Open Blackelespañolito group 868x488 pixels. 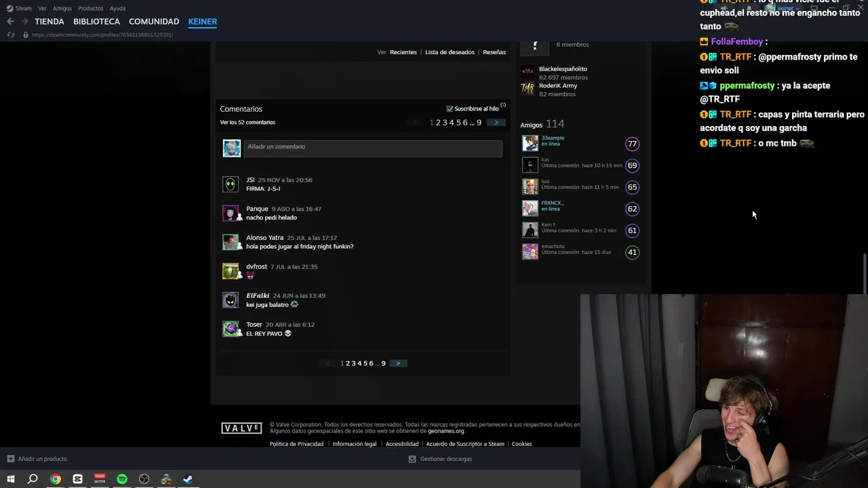tap(563, 69)
